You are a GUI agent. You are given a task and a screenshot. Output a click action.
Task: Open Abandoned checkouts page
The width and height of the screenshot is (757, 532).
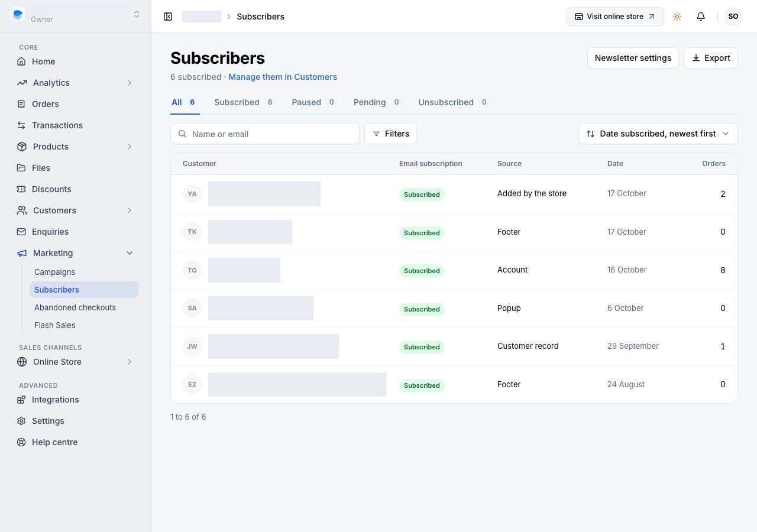84,307
